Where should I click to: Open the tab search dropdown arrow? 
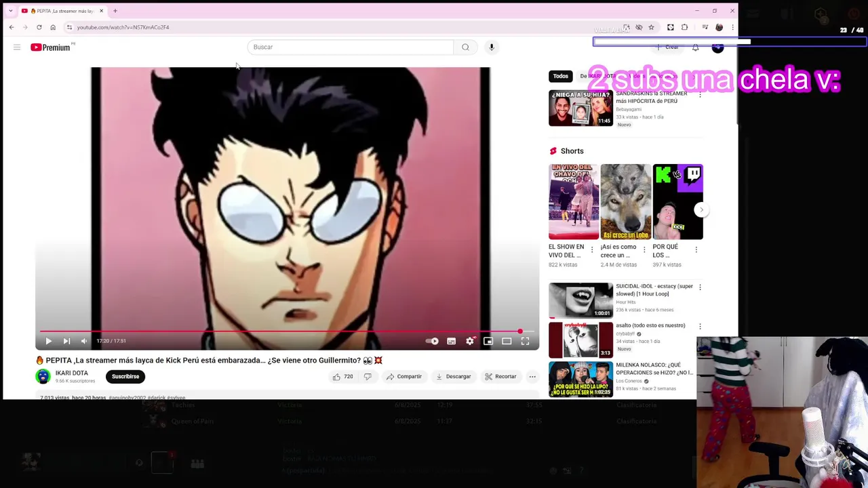10,11
